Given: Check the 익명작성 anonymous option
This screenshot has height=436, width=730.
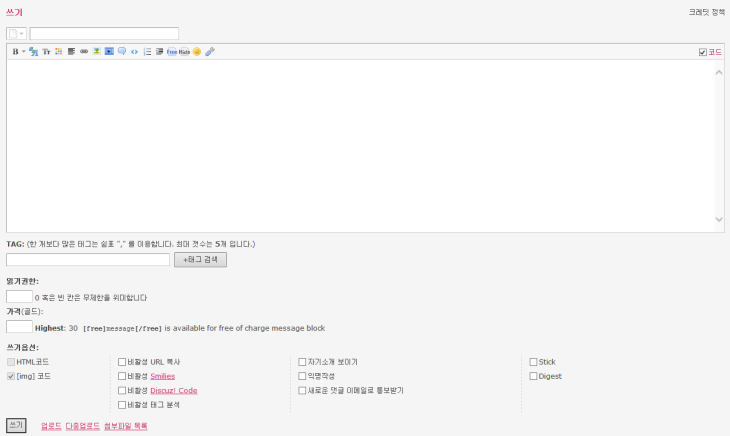Looking at the screenshot, I should coord(302,376).
